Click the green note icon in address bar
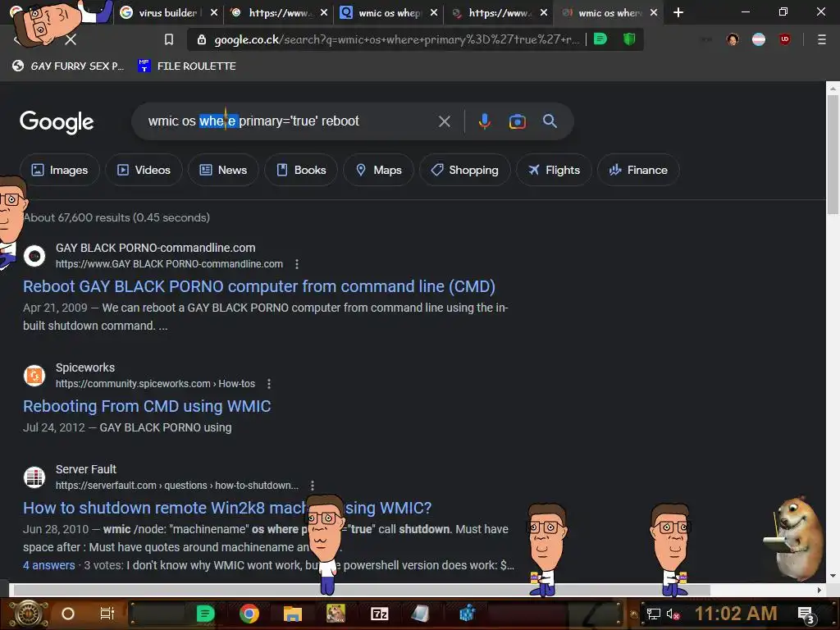The width and height of the screenshot is (840, 630). click(x=600, y=39)
